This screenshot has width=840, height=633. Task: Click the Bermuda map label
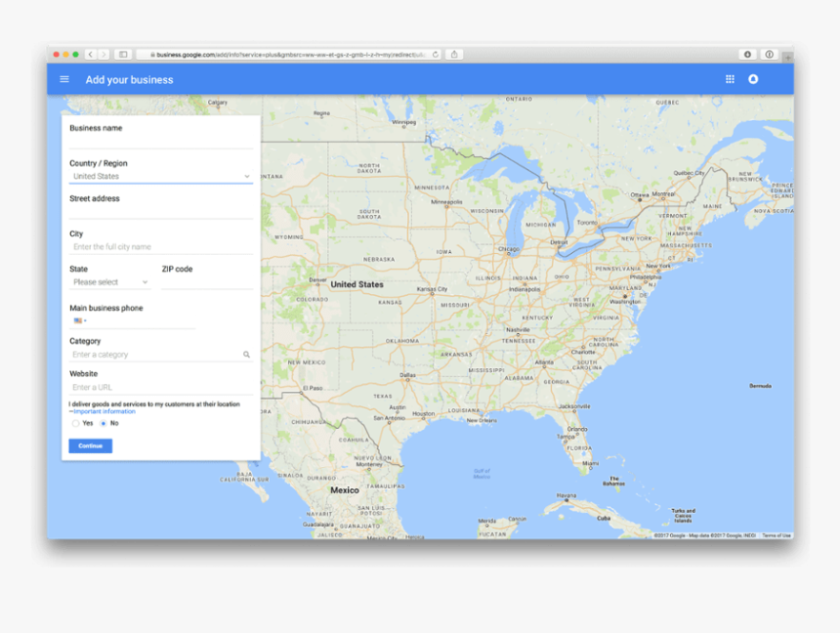(x=760, y=386)
